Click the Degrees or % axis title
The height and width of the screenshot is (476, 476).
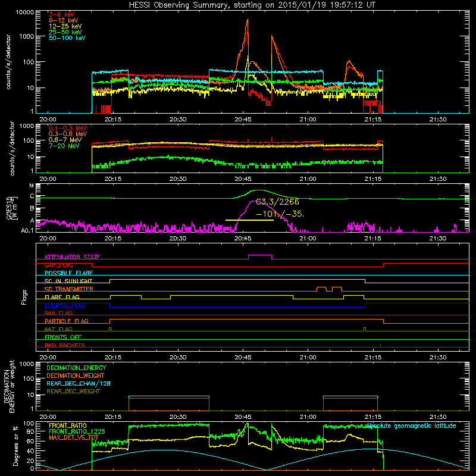pos(15,446)
